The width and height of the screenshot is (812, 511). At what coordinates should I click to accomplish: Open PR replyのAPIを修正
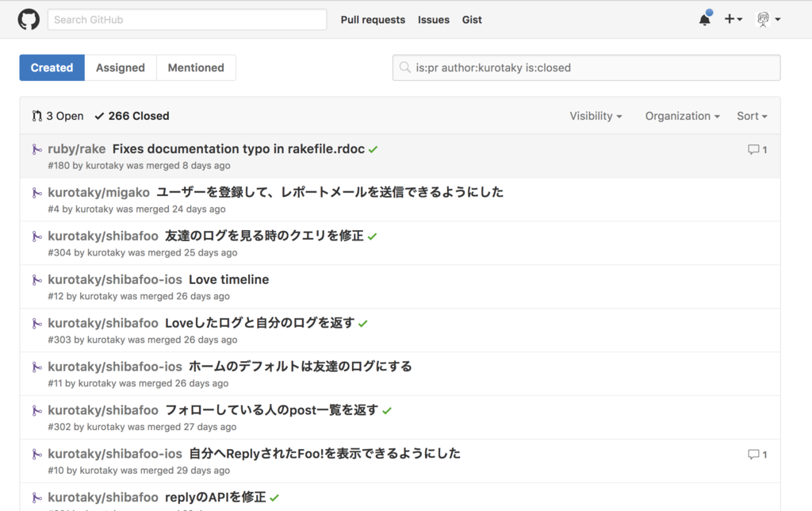(x=216, y=497)
